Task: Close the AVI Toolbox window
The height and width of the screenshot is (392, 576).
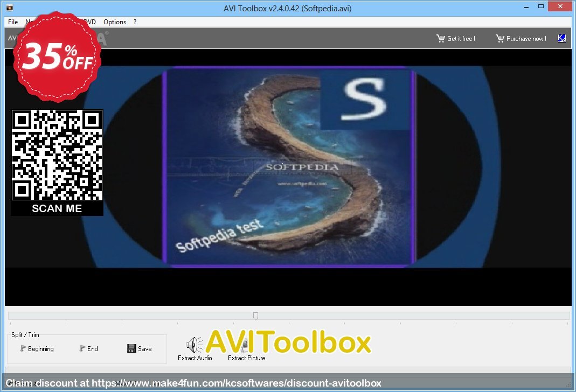Action: pyautogui.click(x=560, y=6)
